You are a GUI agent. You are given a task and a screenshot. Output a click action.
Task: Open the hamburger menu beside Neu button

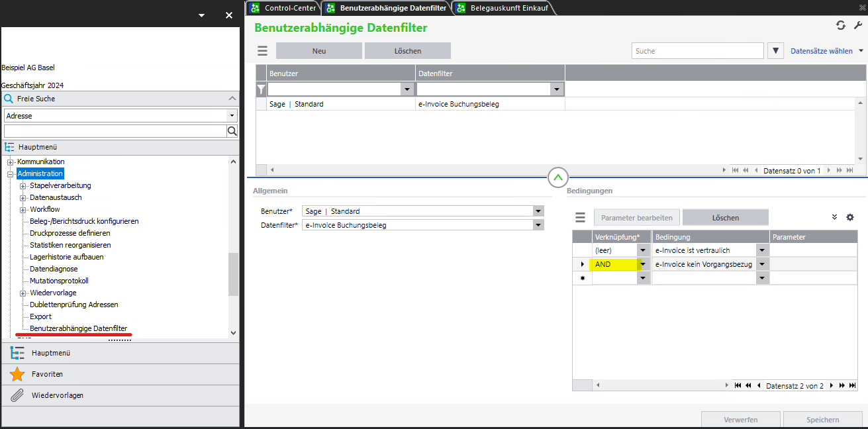coord(263,51)
